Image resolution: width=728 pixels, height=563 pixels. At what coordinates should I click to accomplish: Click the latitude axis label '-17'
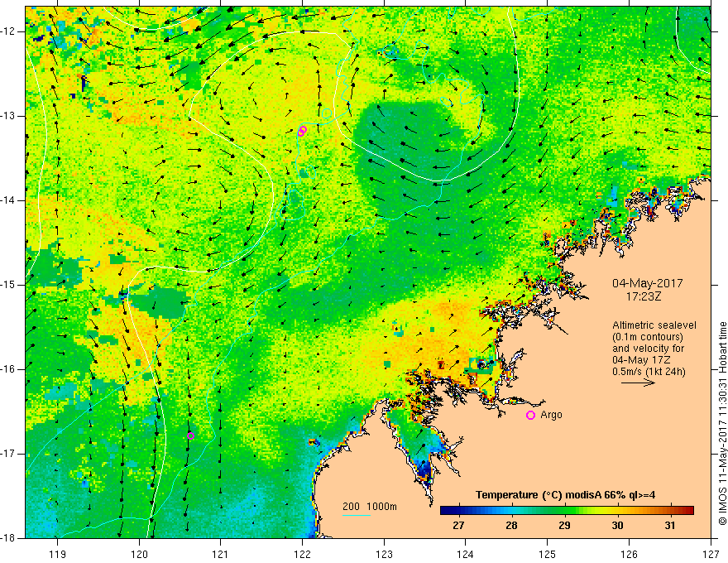(8, 454)
